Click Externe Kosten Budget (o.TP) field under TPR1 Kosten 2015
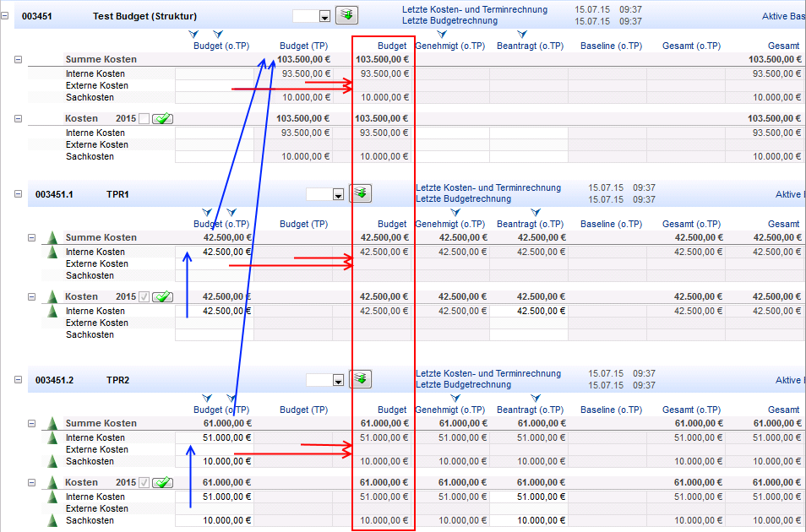Viewport: 806px width, 532px height. 215,323
